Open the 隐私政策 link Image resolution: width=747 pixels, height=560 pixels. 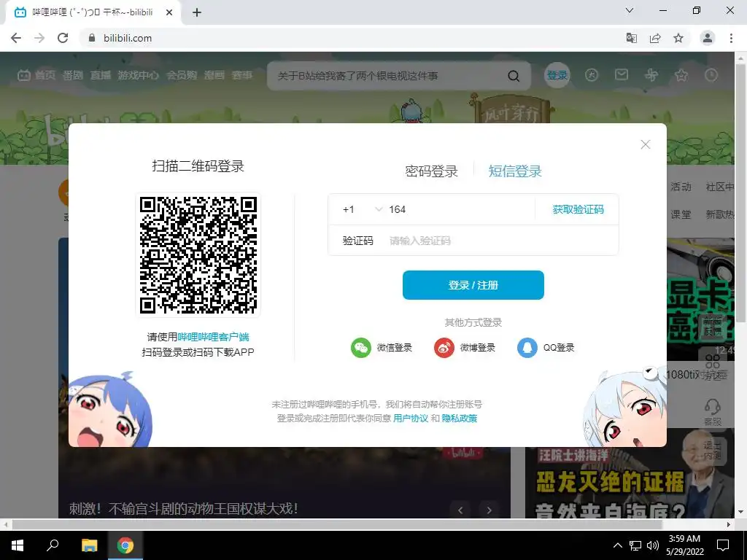[460, 418]
